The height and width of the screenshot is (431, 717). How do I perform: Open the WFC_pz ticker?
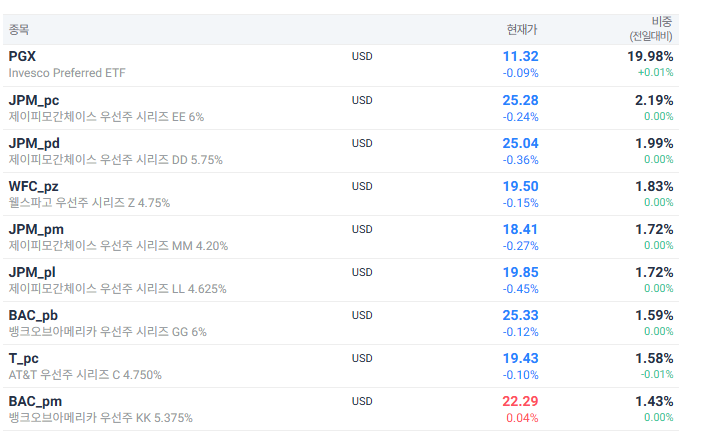coord(33,186)
